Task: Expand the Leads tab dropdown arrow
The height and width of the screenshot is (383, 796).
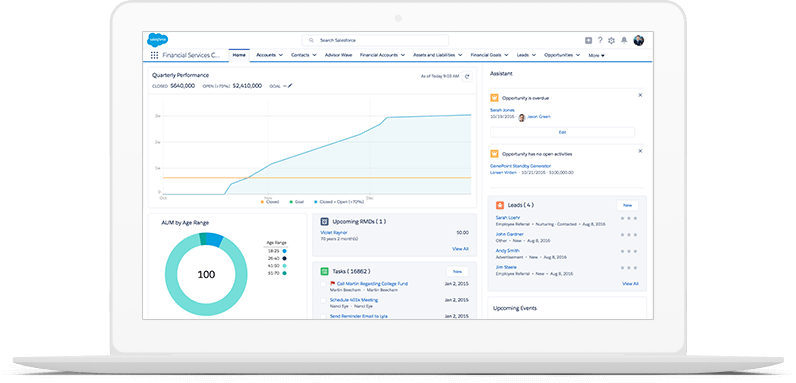Action: pos(535,55)
